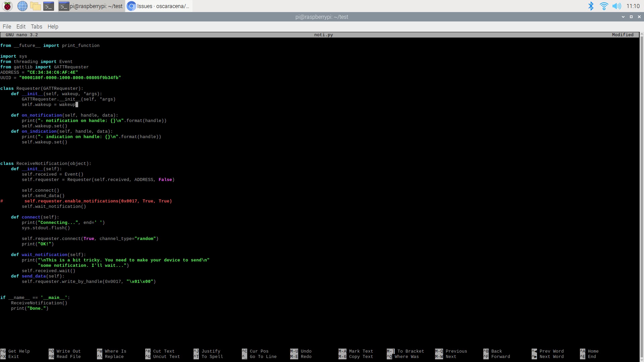This screenshot has height=362, width=644.
Task: Open the Tabs menu
Action: (x=36, y=26)
